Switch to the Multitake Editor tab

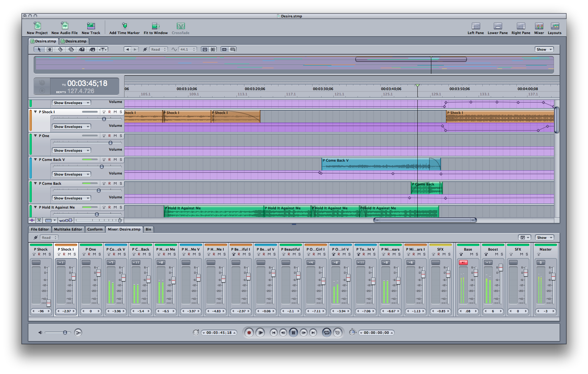(68, 229)
